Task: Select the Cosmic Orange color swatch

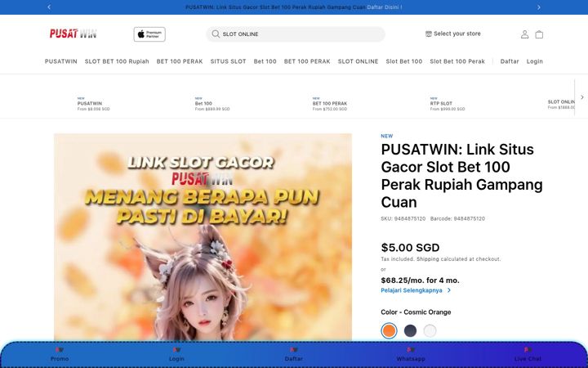Action: 389,331
